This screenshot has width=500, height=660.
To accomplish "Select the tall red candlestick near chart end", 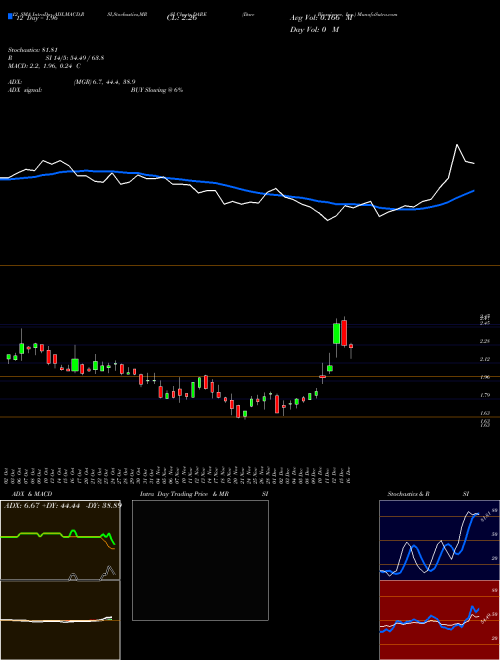I will 344,333.
